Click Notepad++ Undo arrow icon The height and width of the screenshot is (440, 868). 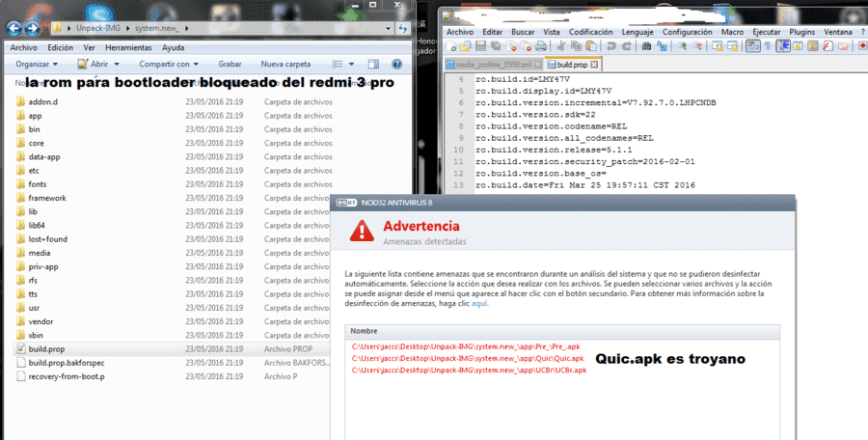pos(611,46)
